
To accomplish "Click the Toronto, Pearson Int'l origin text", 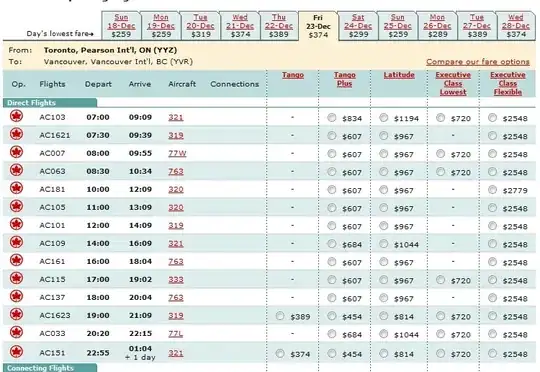I will tap(110, 50).
